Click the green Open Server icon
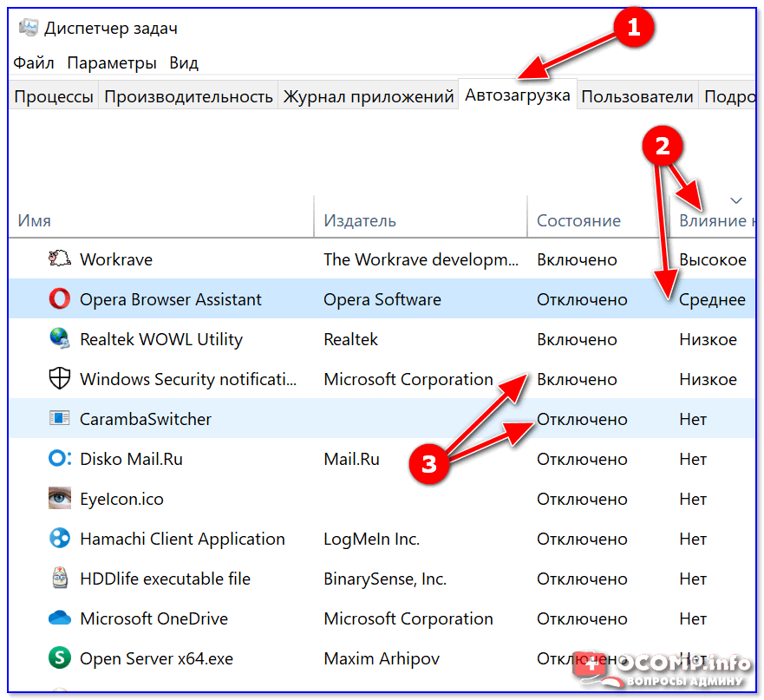The image size is (764, 700). click(x=60, y=657)
